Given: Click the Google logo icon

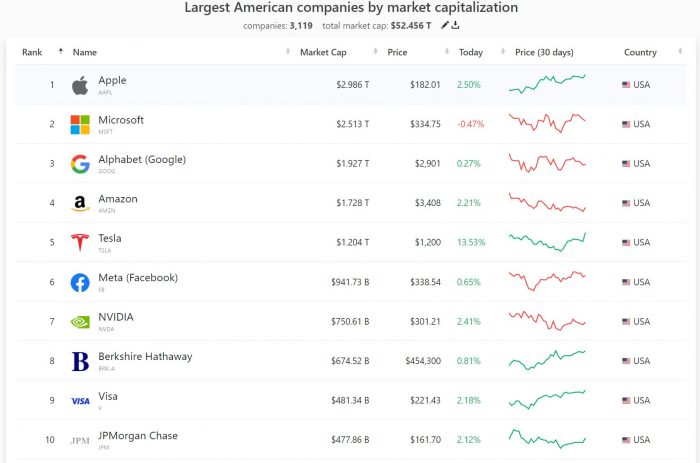Looking at the screenshot, I should (x=80, y=164).
